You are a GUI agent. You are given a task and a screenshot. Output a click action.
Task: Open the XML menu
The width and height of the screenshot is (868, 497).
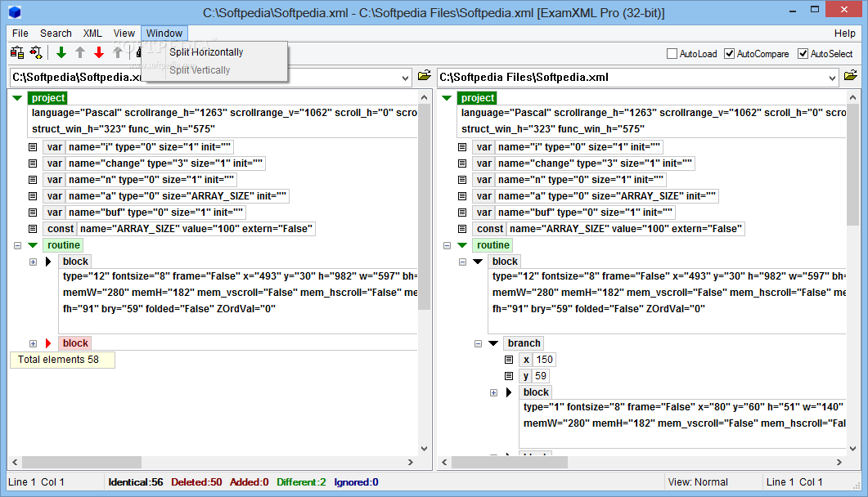coord(92,34)
